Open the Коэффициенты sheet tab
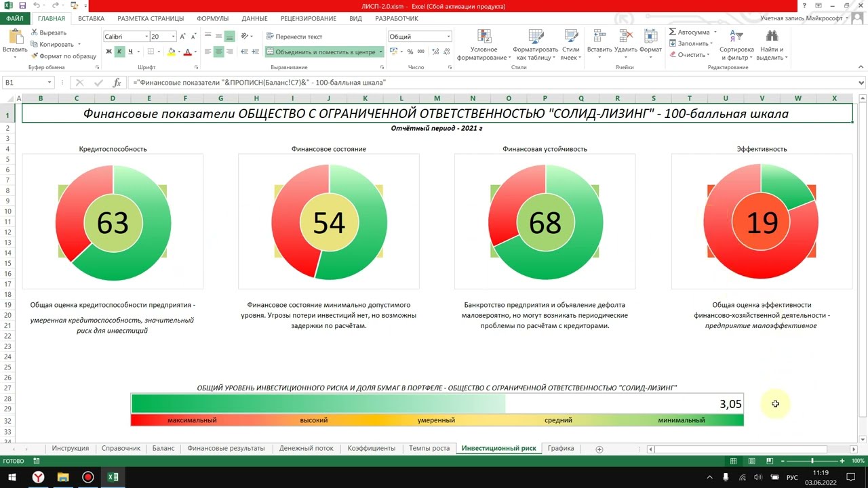 click(372, 448)
